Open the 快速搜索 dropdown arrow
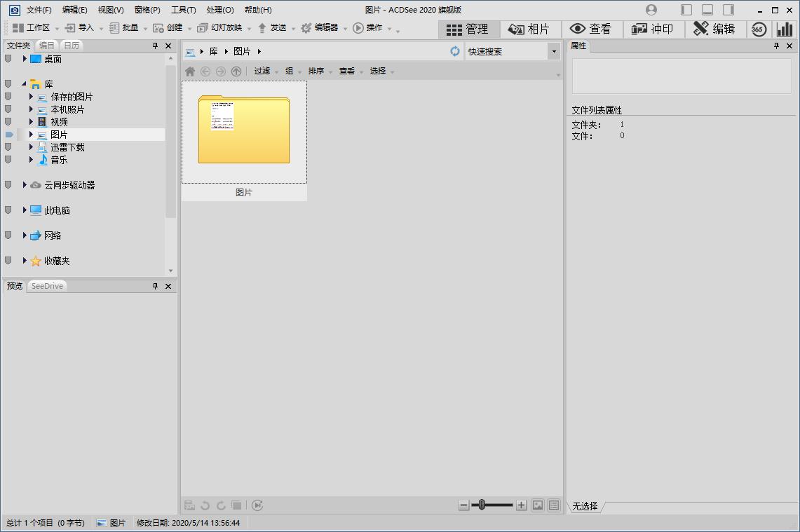Image resolution: width=800 pixels, height=532 pixels. (x=553, y=51)
